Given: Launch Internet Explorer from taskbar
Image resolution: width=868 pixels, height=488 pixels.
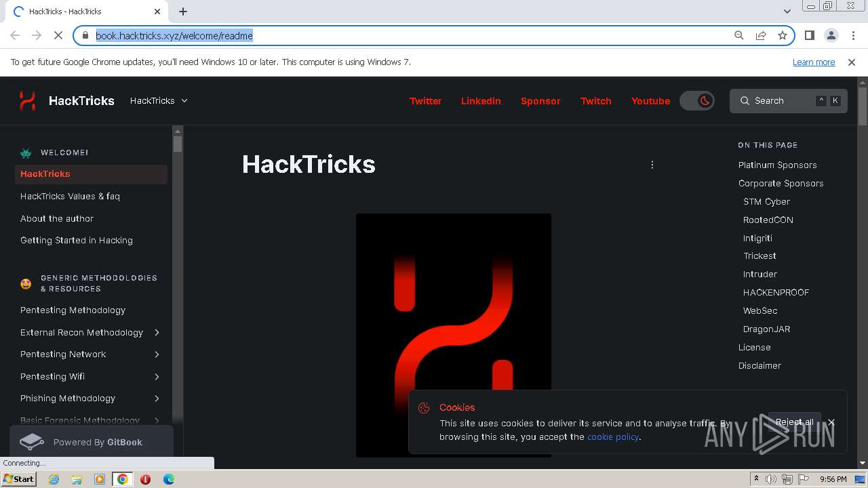Looking at the screenshot, I should (54, 479).
